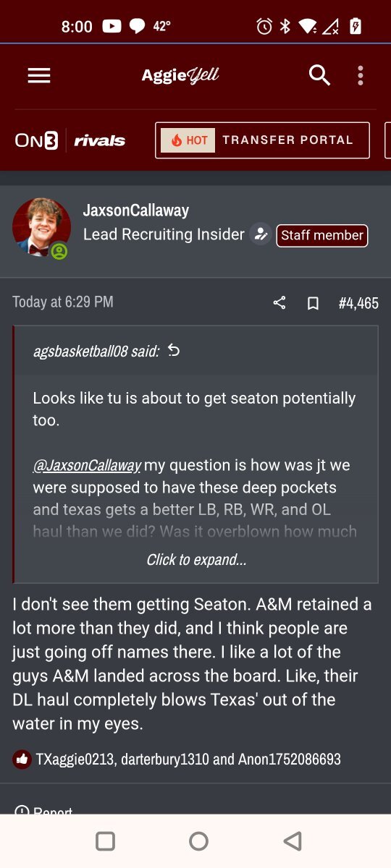The image size is (391, 868).
Task: Tap the Staff member badge
Action: (322, 235)
